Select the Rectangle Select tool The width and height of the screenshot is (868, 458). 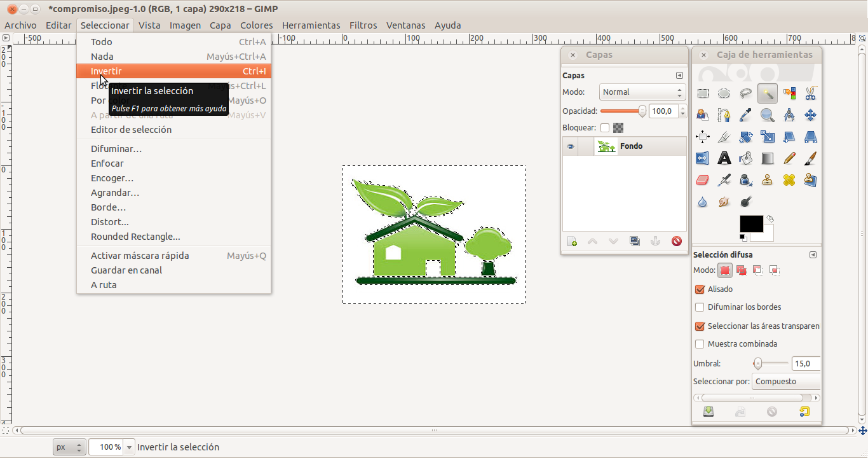703,94
